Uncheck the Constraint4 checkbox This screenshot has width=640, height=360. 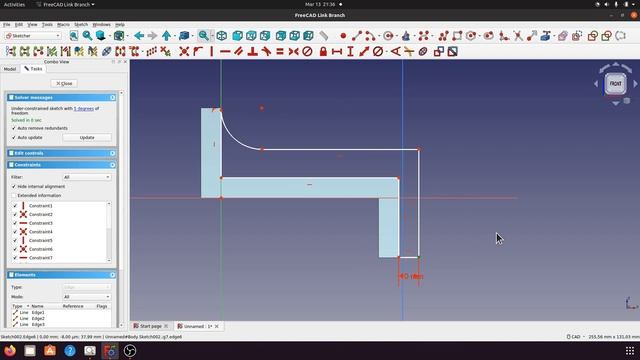[x=15, y=232]
